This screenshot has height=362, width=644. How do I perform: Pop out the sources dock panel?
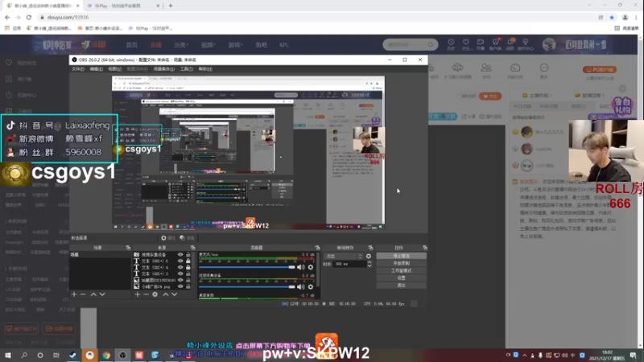pyautogui.click(x=192, y=248)
